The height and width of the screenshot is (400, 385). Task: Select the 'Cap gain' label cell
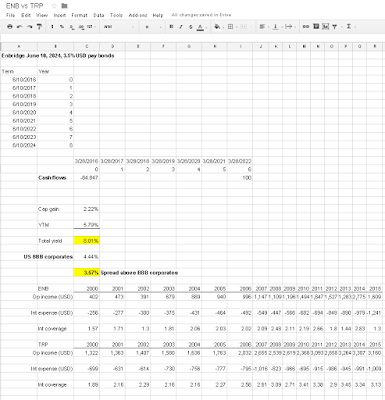(x=55, y=209)
